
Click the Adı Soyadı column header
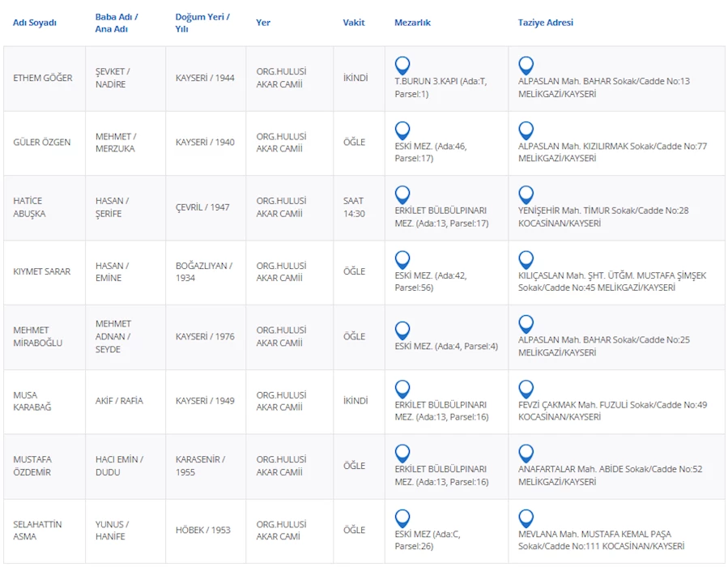[35, 23]
